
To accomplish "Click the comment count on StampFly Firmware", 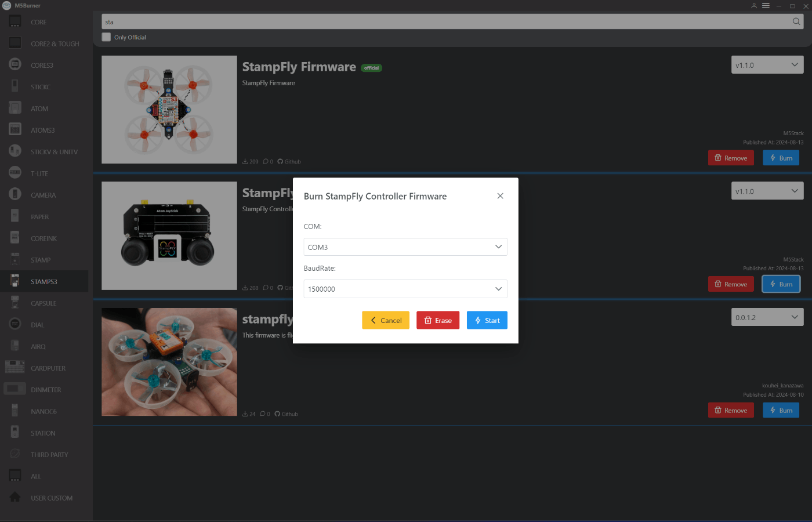I will coord(268,161).
